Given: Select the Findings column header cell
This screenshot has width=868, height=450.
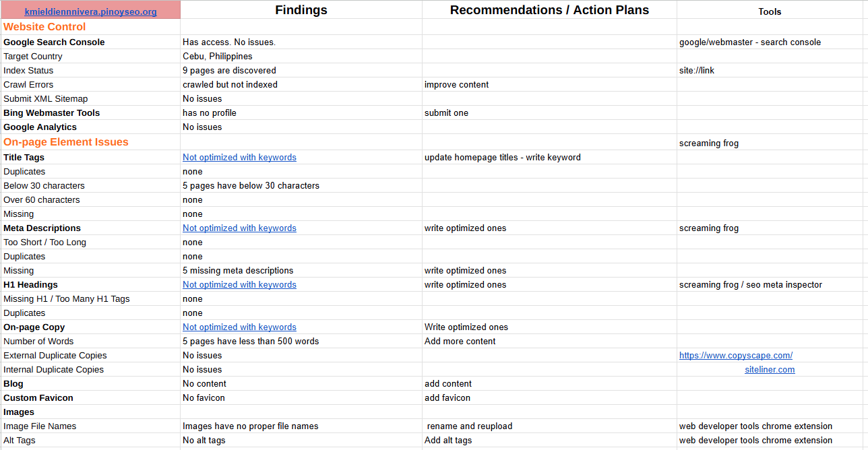Looking at the screenshot, I should pyautogui.click(x=301, y=10).
